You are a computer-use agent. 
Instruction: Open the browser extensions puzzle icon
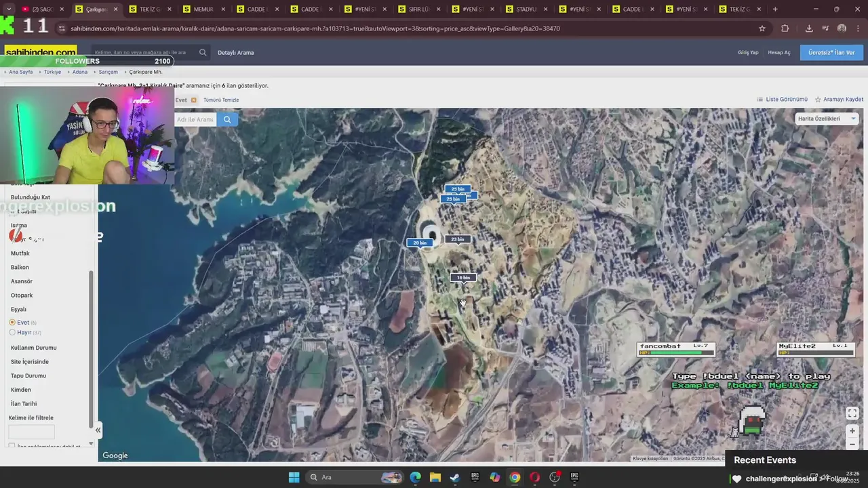pyautogui.click(x=785, y=28)
